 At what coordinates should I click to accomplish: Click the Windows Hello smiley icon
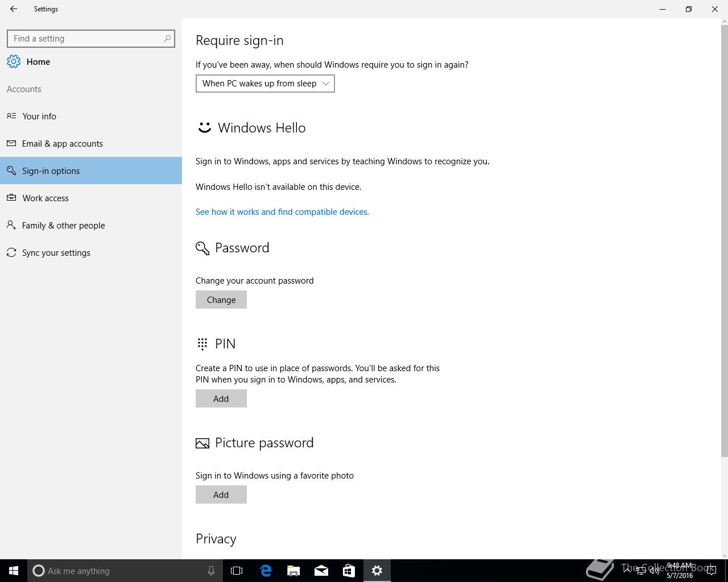click(204, 128)
